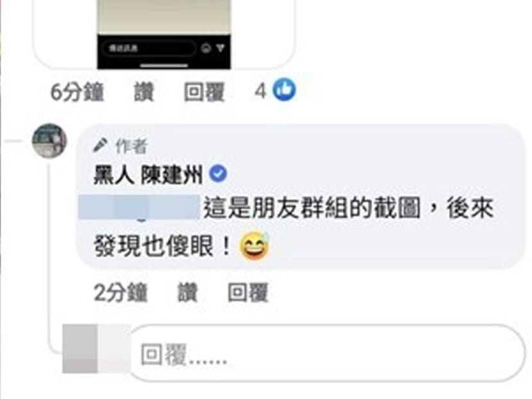Reply to the comment posted 6分鐘 ago
532x399 pixels.
point(204,92)
